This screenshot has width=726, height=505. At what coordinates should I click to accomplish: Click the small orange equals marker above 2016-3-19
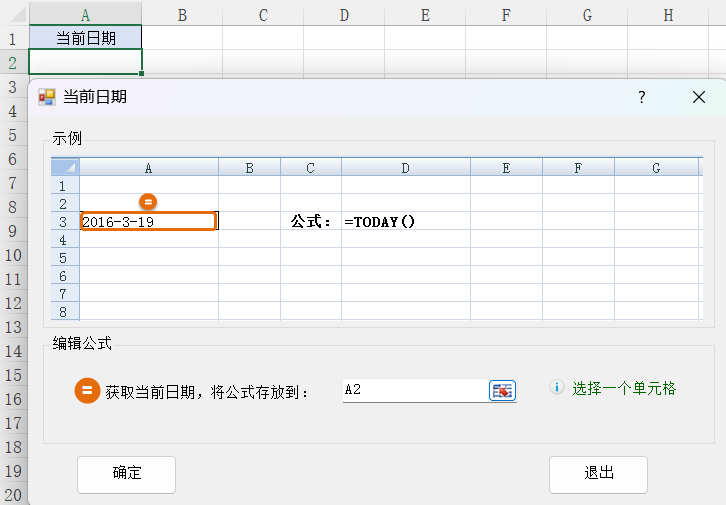click(x=148, y=201)
